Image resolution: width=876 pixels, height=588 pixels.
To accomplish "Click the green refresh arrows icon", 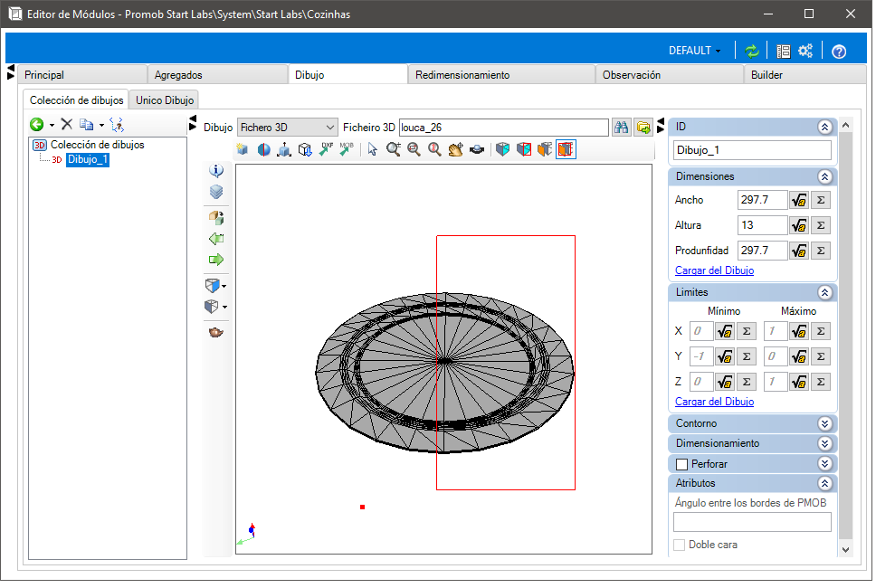I will tap(752, 51).
